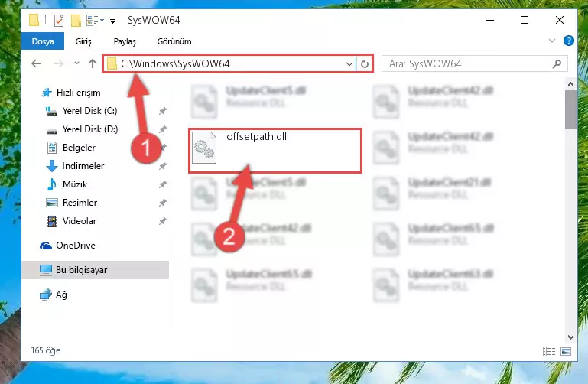The height and width of the screenshot is (384, 588).
Task: Click the file list scroll up arrow
Action: point(570,84)
